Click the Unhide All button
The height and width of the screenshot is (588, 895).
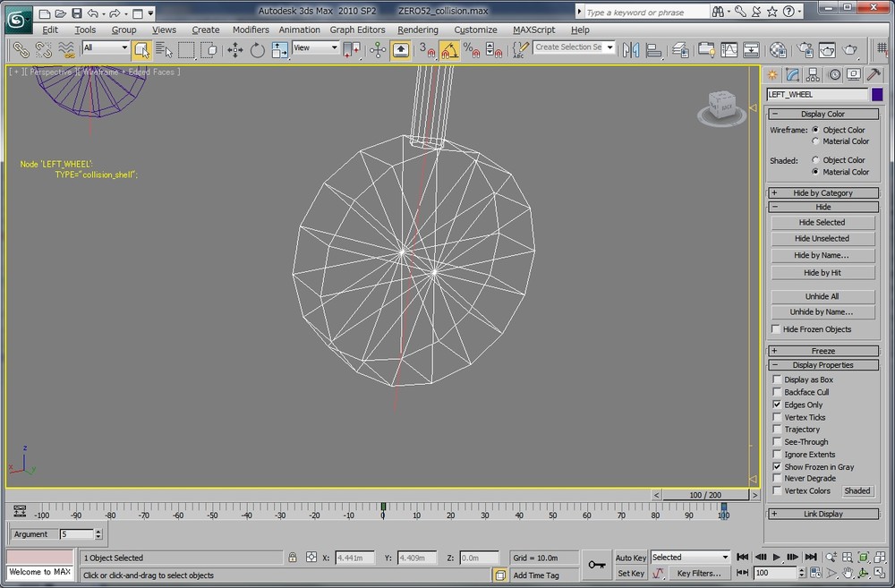point(822,296)
